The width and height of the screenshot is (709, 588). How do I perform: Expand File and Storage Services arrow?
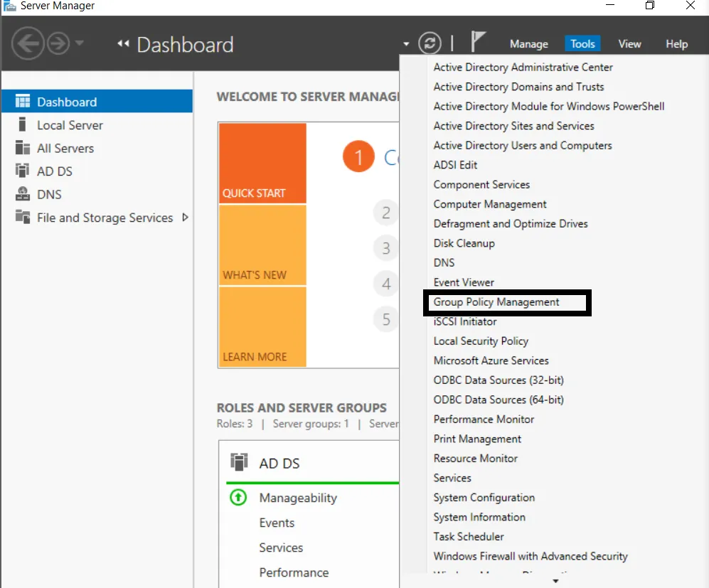point(185,218)
